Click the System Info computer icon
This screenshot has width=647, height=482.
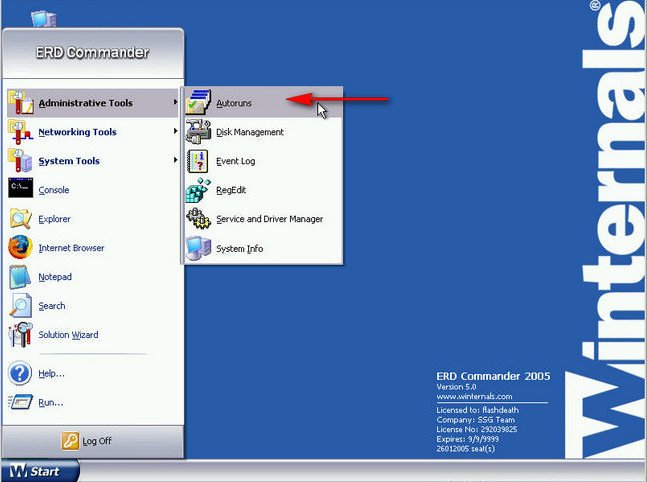[x=198, y=248]
